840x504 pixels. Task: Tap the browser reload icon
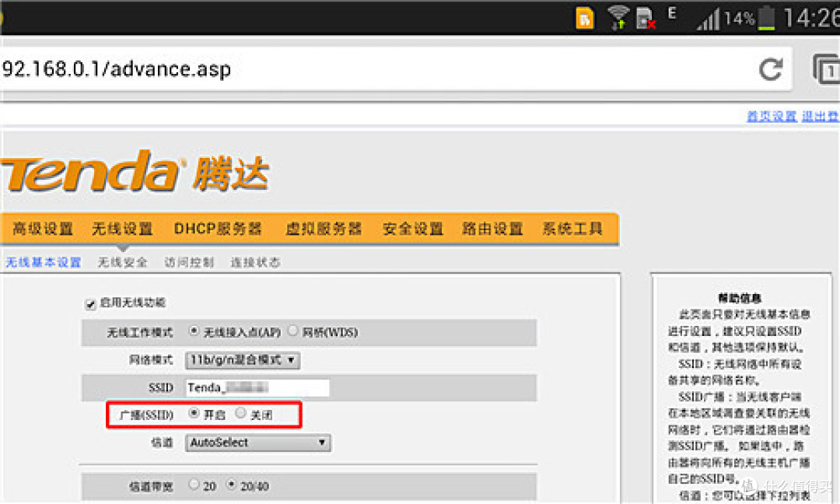click(x=771, y=69)
